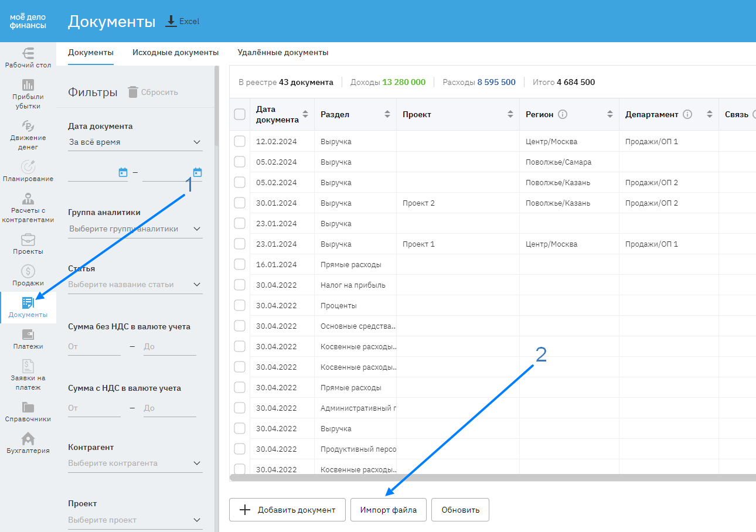Open the Движение денег icon
Viewport: 756px width, 532px height.
pos(28,125)
